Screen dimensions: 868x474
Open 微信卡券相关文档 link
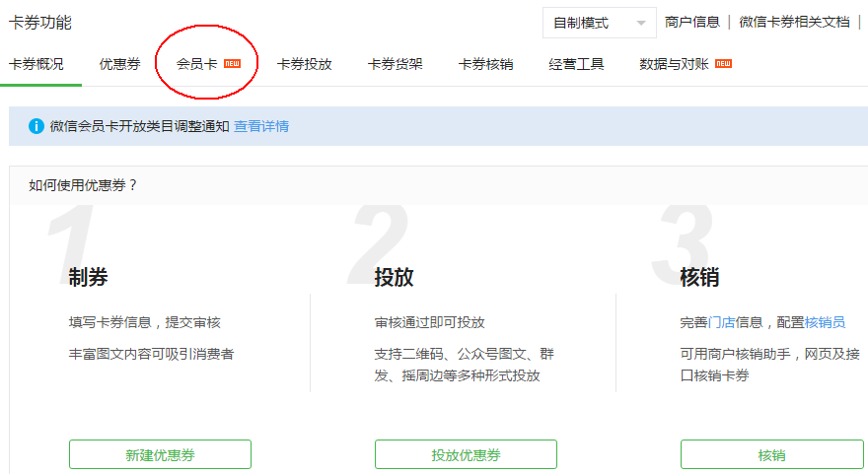click(794, 22)
